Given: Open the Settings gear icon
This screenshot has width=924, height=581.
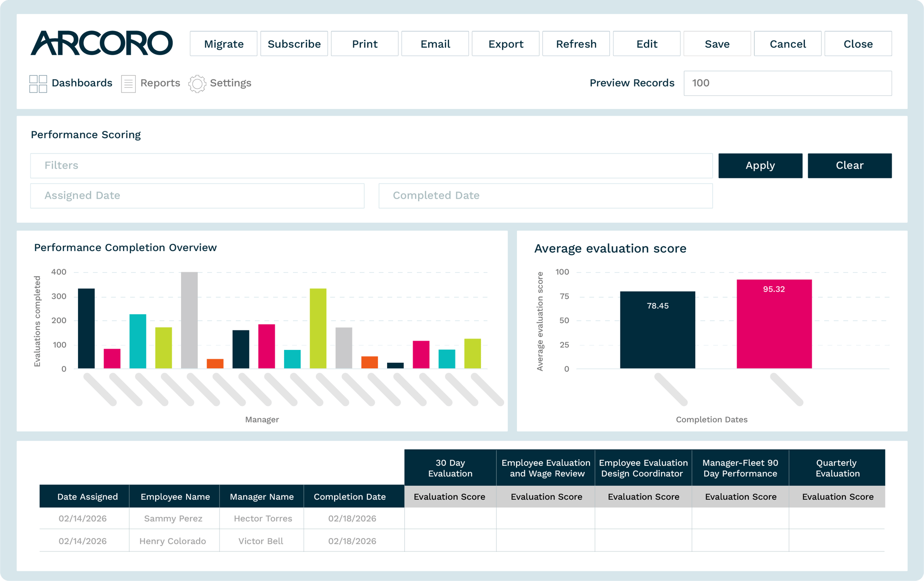Looking at the screenshot, I should 197,84.
